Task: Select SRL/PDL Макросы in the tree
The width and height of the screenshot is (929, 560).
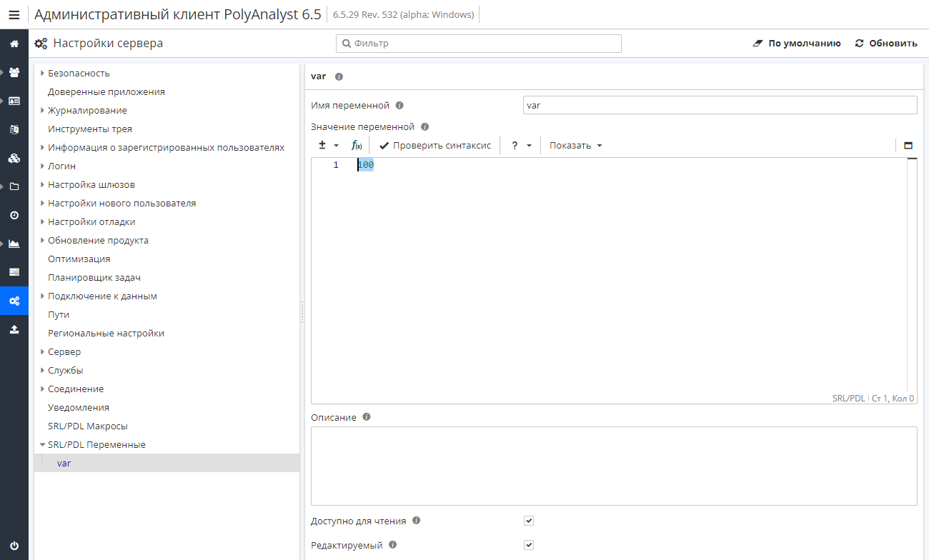Action: point(88,426)
